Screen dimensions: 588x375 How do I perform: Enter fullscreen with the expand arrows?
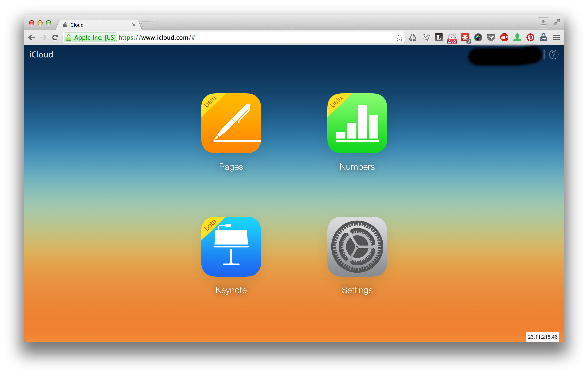tap(557, 23)
